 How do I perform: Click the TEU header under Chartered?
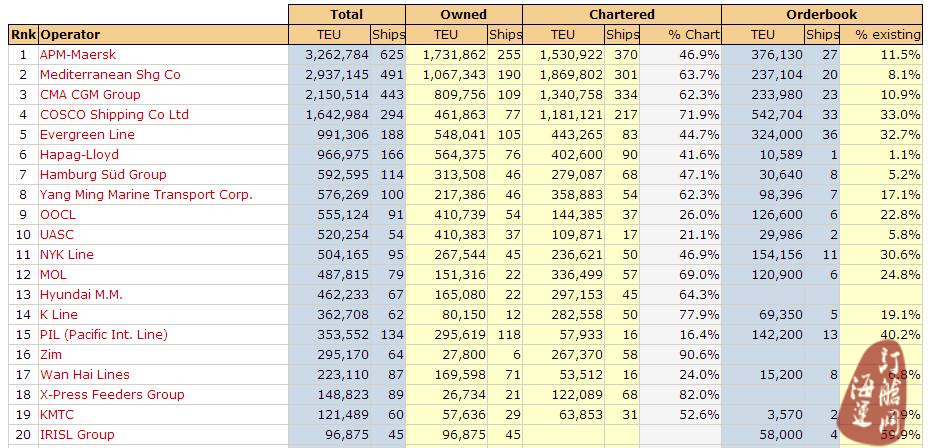(563, 35)
